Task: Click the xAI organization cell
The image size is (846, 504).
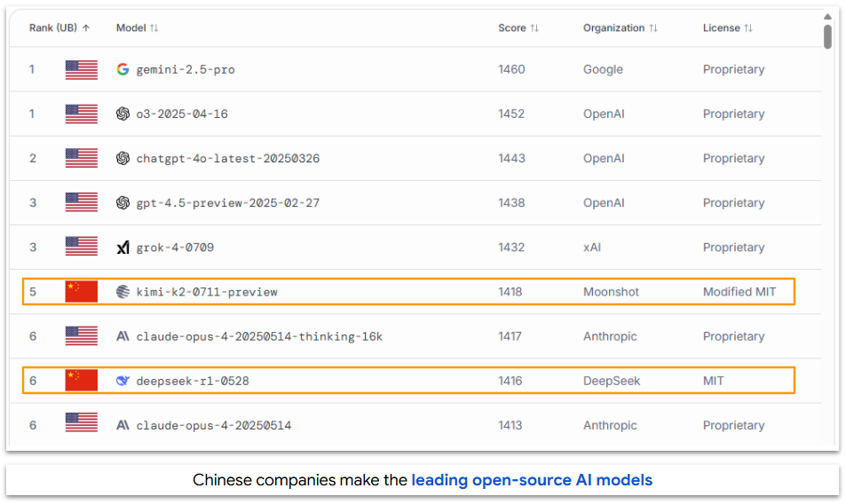Action: (592, 248)
